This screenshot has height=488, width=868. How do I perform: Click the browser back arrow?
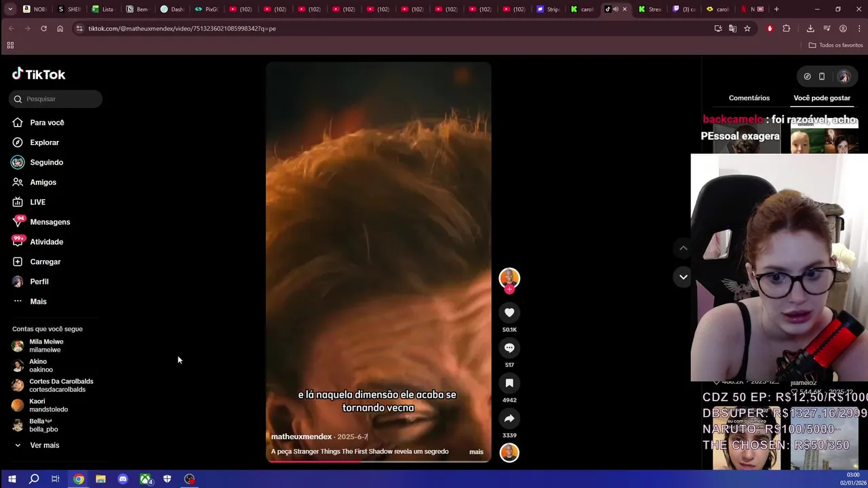[11, 28]
